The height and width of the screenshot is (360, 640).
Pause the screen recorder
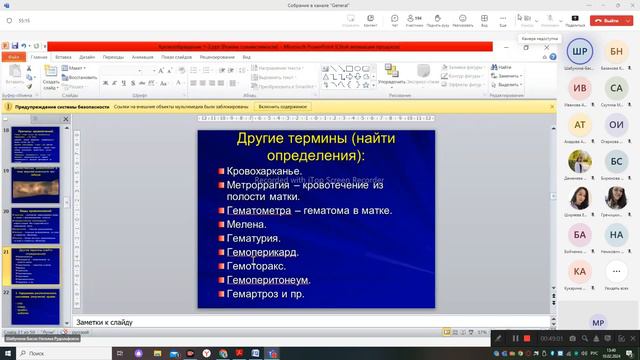(515, 338)
